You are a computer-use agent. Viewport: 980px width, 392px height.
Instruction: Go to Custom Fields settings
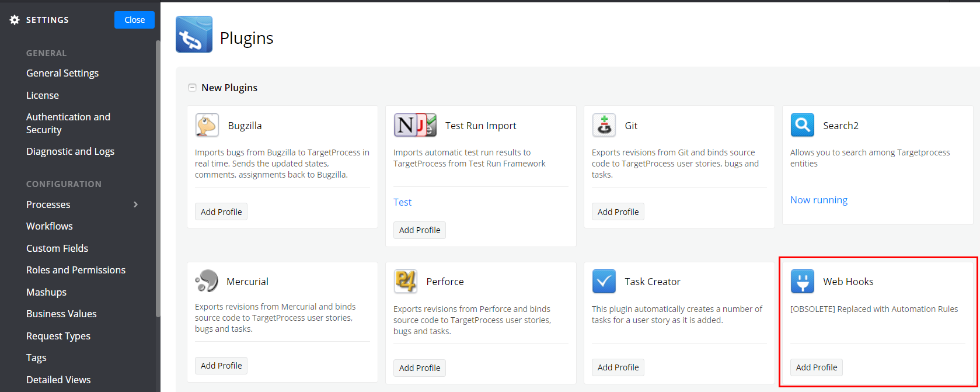pos(57,248)
